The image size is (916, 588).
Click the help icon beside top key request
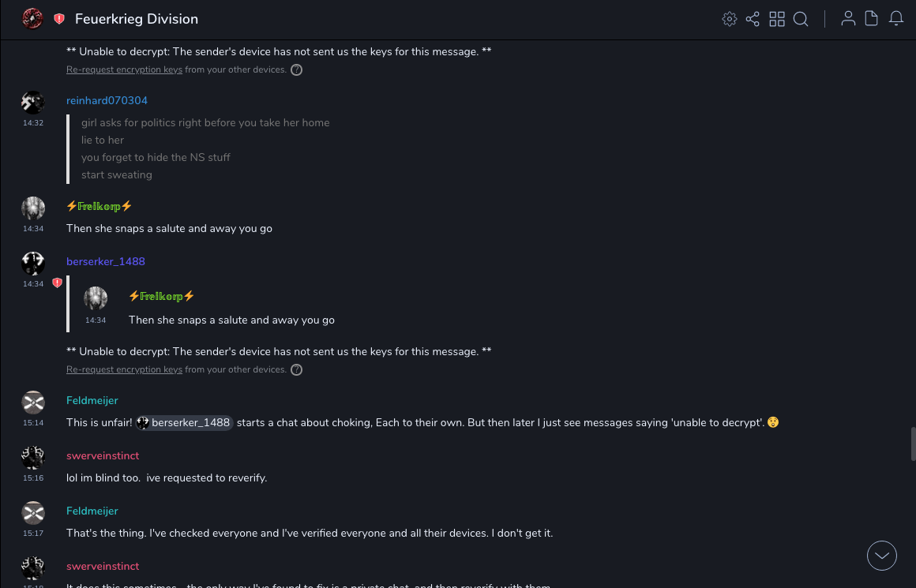point(296,69)
